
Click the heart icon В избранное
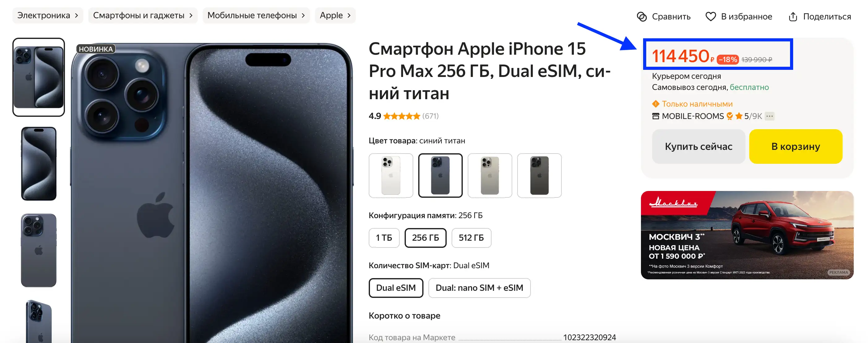pyautogui.click(x=710, y=16)
